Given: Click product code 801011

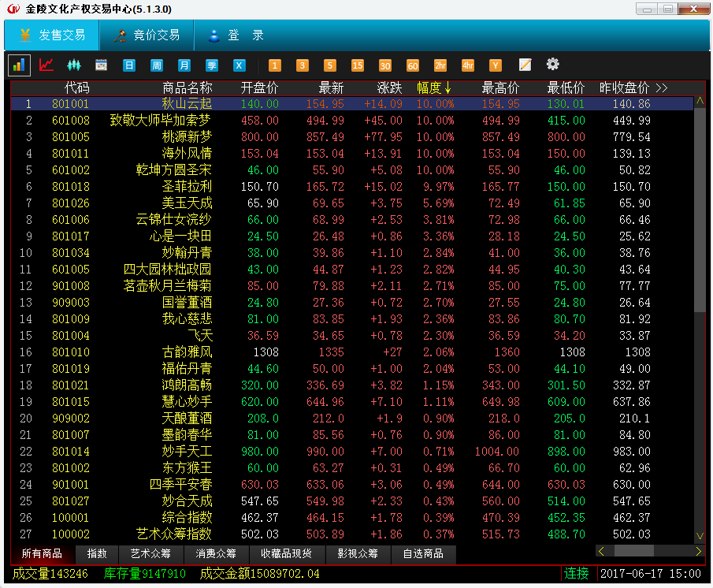Looking at the screenshot, I should 70,154.
